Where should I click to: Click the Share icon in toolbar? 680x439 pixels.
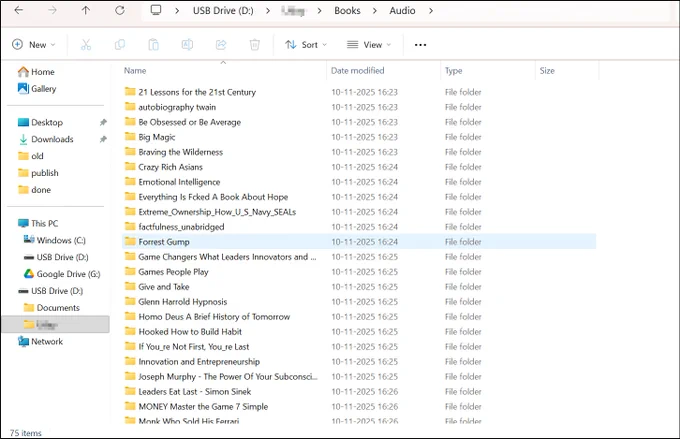click(x=221, y=44)
